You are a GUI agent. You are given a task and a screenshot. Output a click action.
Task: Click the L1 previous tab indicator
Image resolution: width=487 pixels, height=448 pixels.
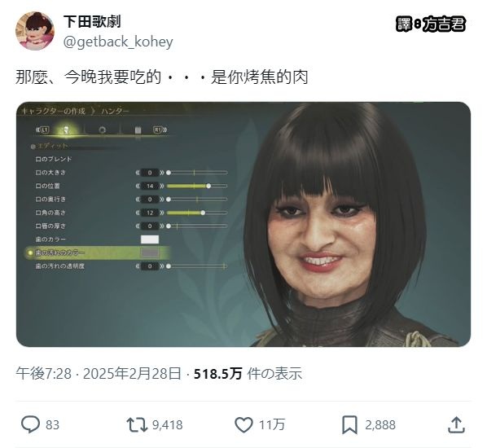pos(42,130)
